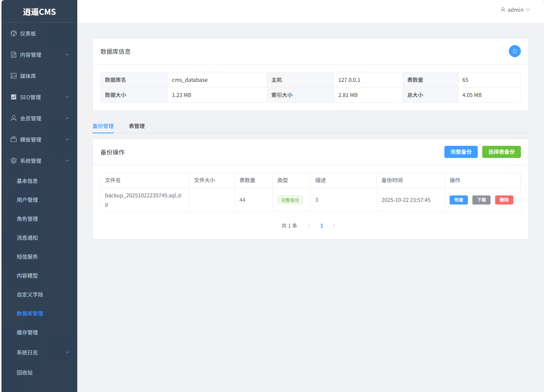Open the 仪表板 dashboard icon
Image resolution: width=544 pixels, height=392 pixels.
point(14,33)
